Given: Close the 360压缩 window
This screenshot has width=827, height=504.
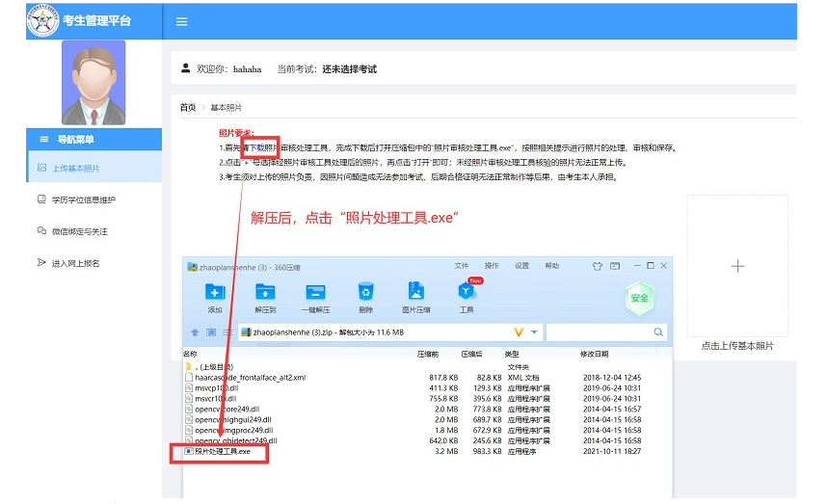Looking at the screenshot, I should 663,266.
